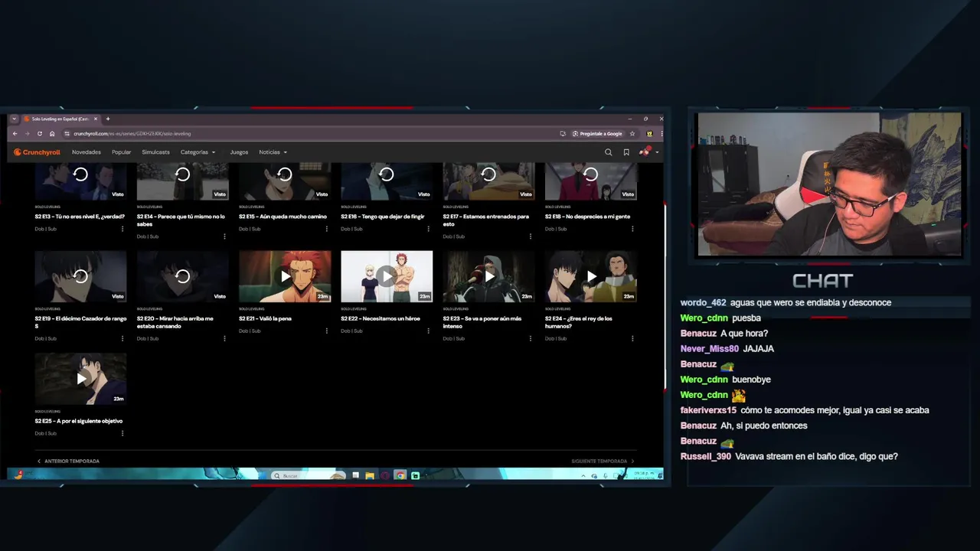Screen dimensions: 980x551
Task: Open the Crunchyroll search icon
Action: point(609,152)
